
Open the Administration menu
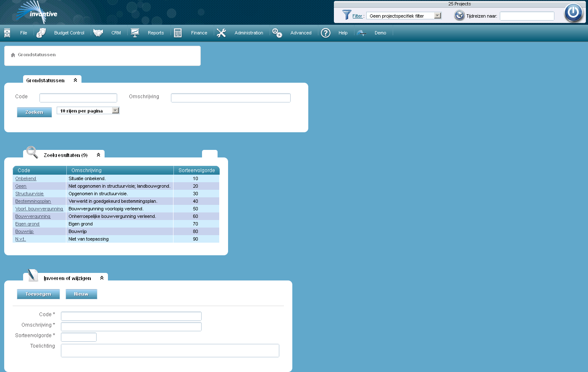coord(249,33)
